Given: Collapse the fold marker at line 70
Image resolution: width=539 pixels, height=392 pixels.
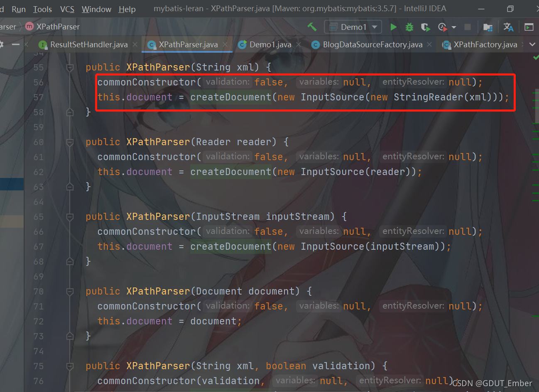Looking at the screenshot, I should click(70, 292).
